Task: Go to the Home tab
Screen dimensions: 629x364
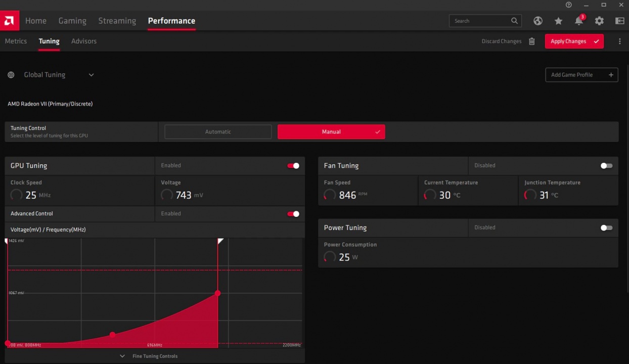Action: point(36,21)
